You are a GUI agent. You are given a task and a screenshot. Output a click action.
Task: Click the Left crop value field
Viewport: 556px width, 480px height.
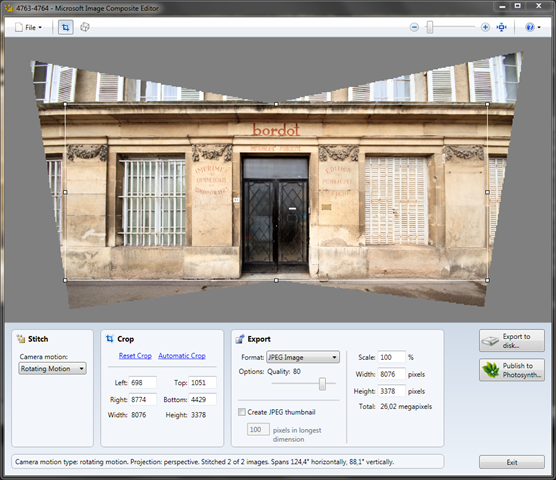(143, 383)
